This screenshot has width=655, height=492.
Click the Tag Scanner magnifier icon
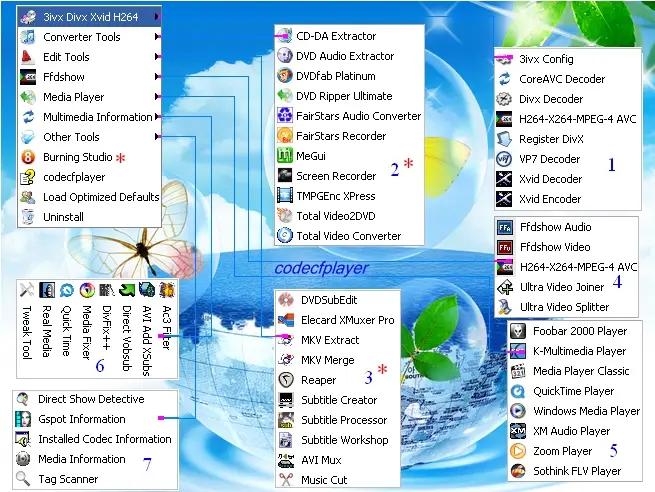[x=23, y=479]
